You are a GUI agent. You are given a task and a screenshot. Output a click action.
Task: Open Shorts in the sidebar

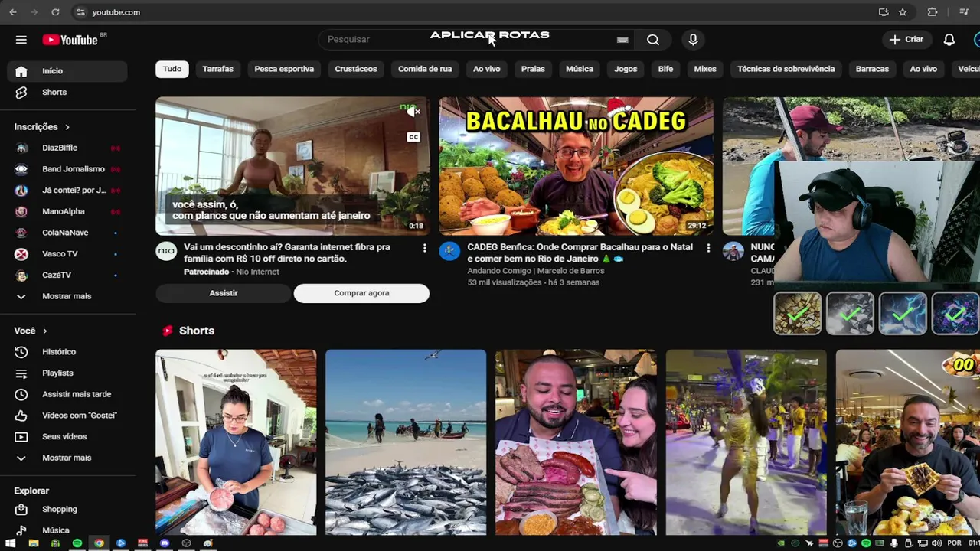click(x=67, y=92)
